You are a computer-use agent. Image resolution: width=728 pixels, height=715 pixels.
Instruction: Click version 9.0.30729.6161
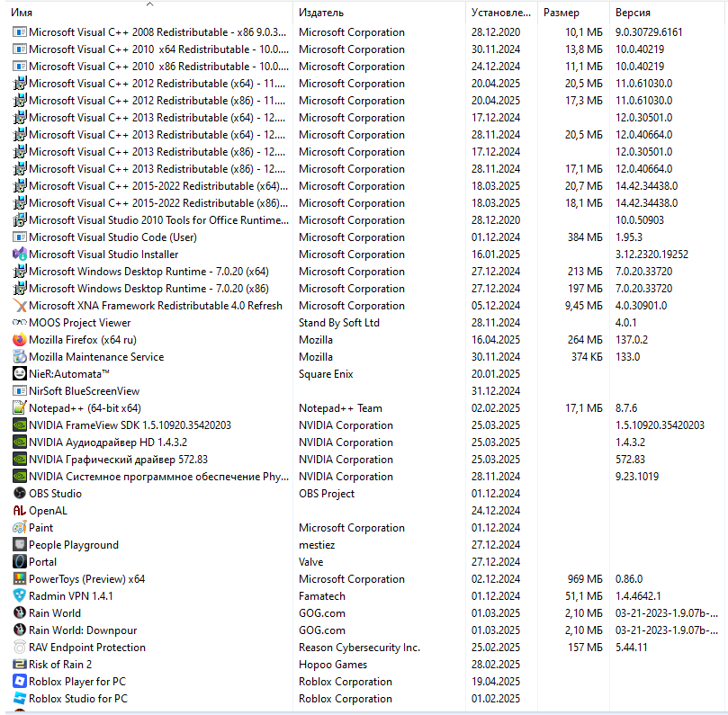coord(649,32)
